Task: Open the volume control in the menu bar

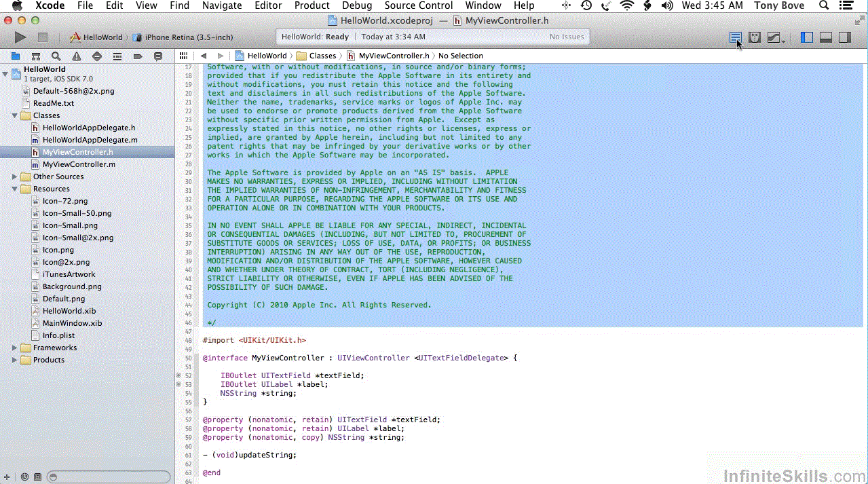Action: (667, 5)
